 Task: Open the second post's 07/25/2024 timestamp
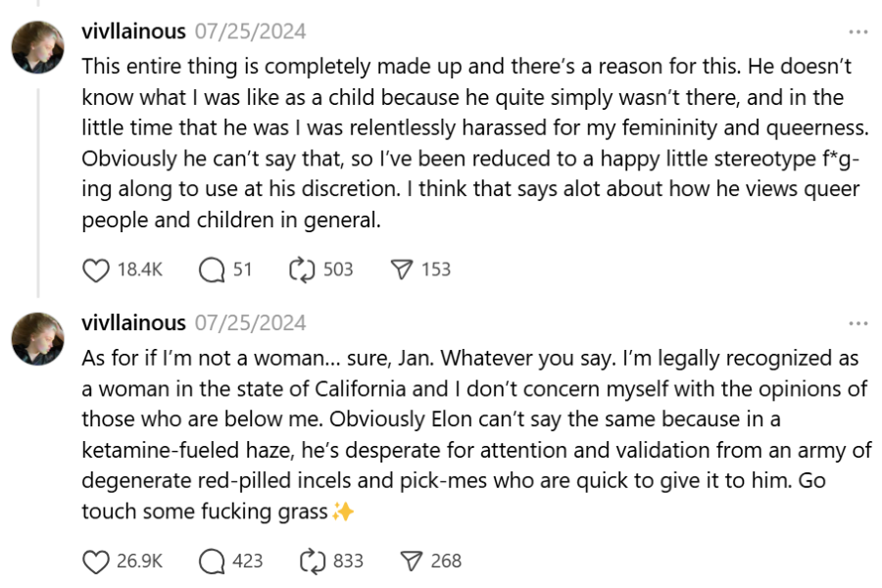250,322
